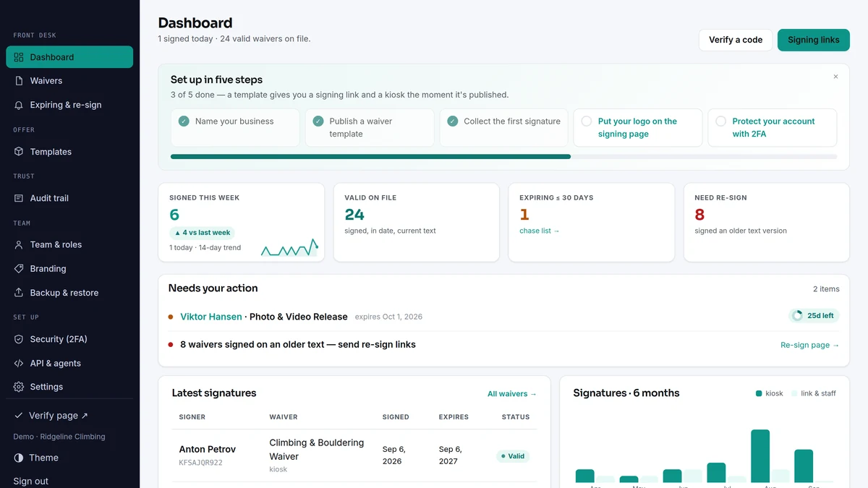This screenshot has width=868, height=488.
Task: Go to Templates in sidebar
Action: pos(69,152)
